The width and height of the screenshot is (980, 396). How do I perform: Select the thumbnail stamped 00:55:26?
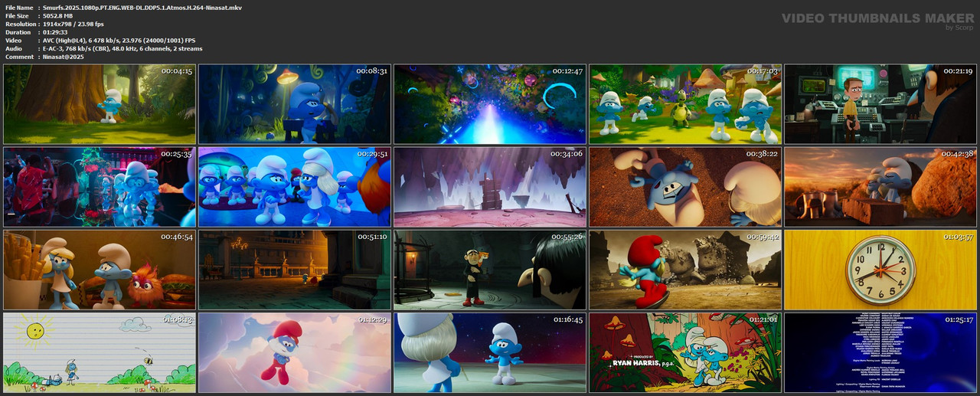coord(490,270)
